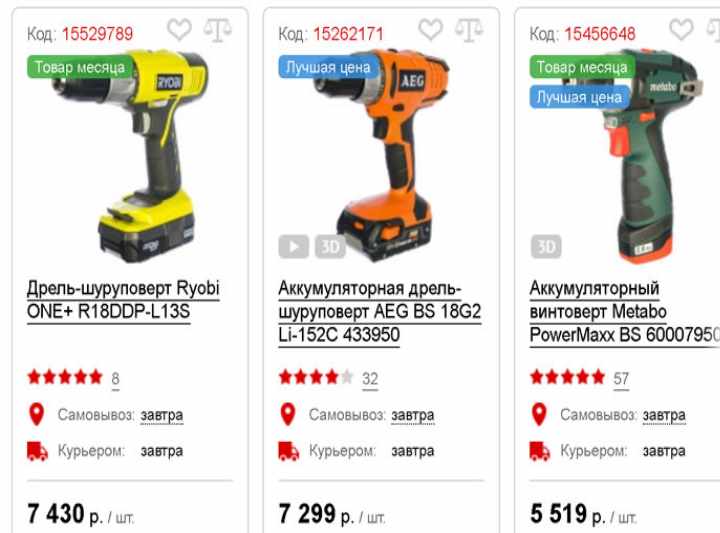Click the Лучшая цена badge on AEG drill
Viewport: 720px width, 533px height.
328,67
